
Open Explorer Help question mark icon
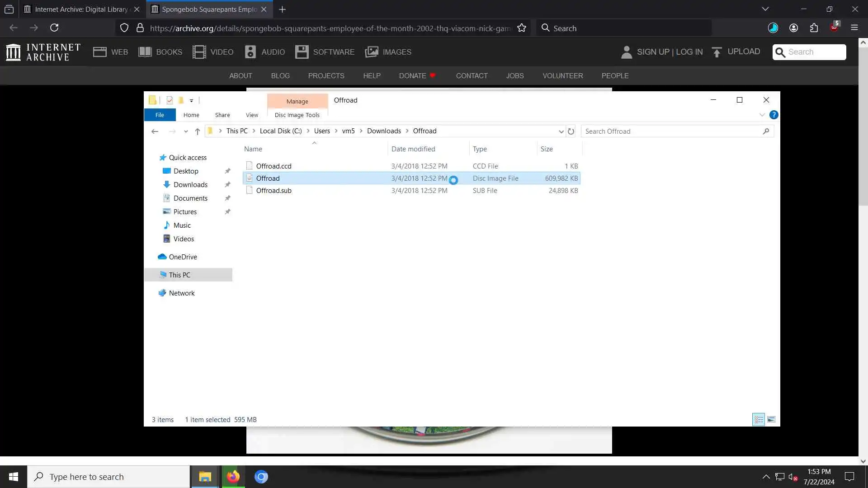tap(774, 115)
